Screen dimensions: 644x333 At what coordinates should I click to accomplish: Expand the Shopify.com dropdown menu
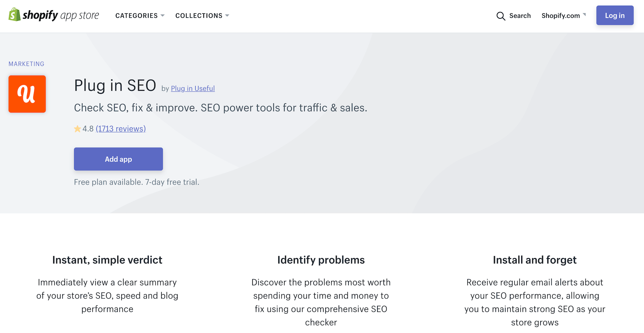(563, 16)
